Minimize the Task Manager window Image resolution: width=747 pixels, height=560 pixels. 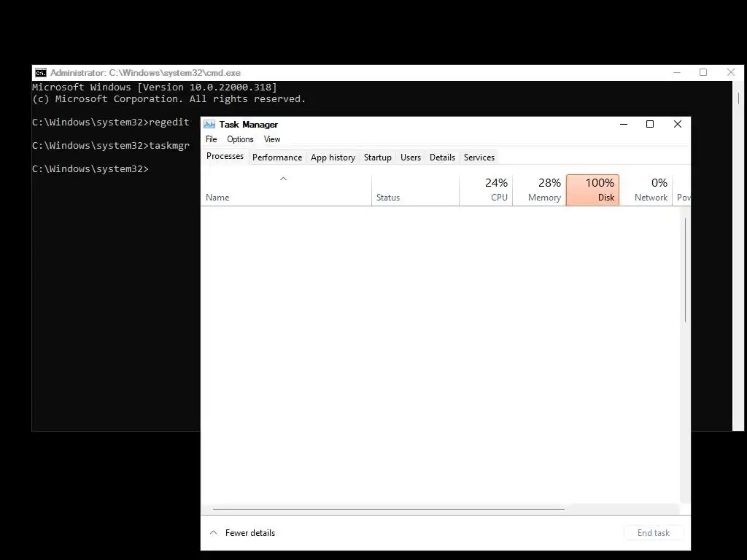pyautogui.click(x=624, y=124)
